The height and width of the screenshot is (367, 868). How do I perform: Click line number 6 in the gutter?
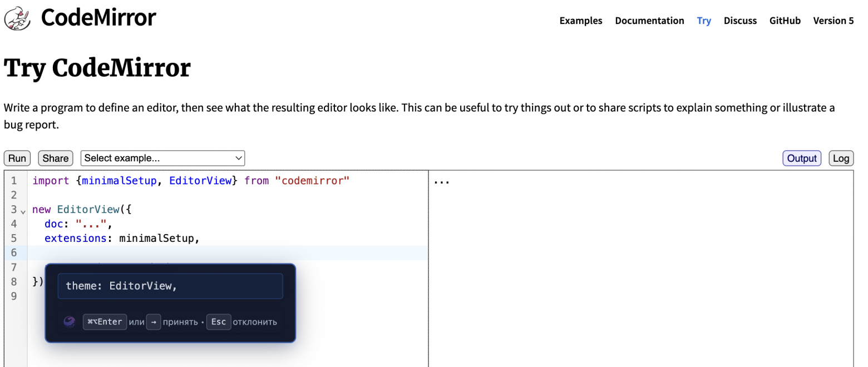[14, 252]
